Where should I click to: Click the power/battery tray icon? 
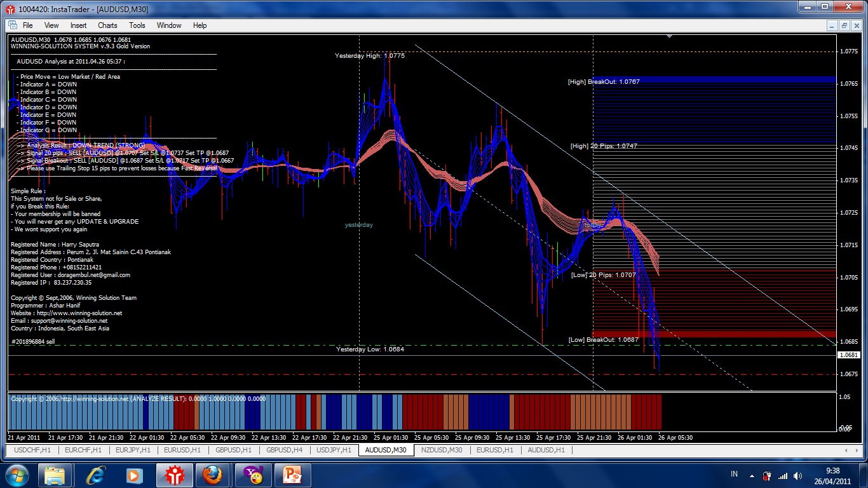click(x=767, y=475)
